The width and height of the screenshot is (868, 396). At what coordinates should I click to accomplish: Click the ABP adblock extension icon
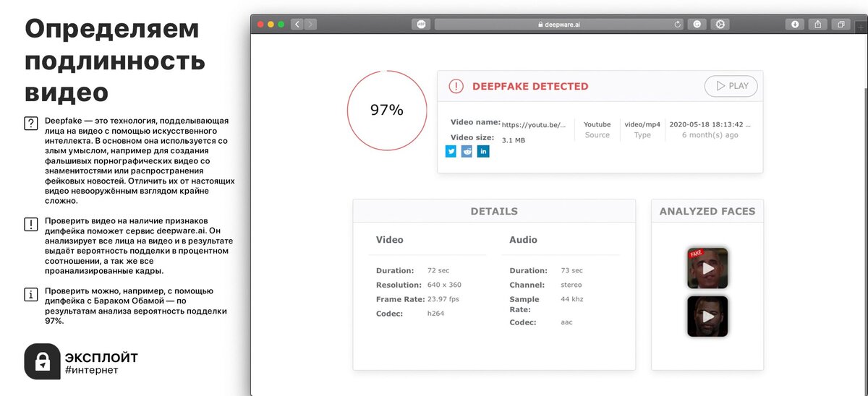coord(422,24)
